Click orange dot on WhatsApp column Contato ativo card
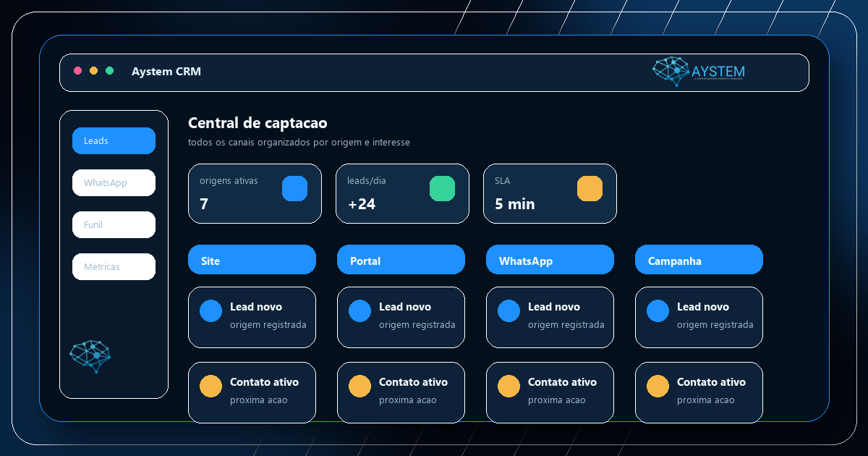 509,386
